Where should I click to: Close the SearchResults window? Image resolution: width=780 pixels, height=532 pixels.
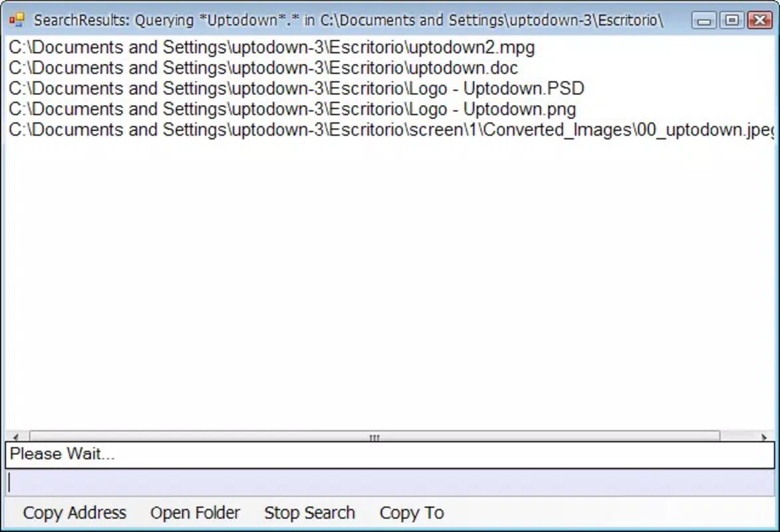coord(759,21)
